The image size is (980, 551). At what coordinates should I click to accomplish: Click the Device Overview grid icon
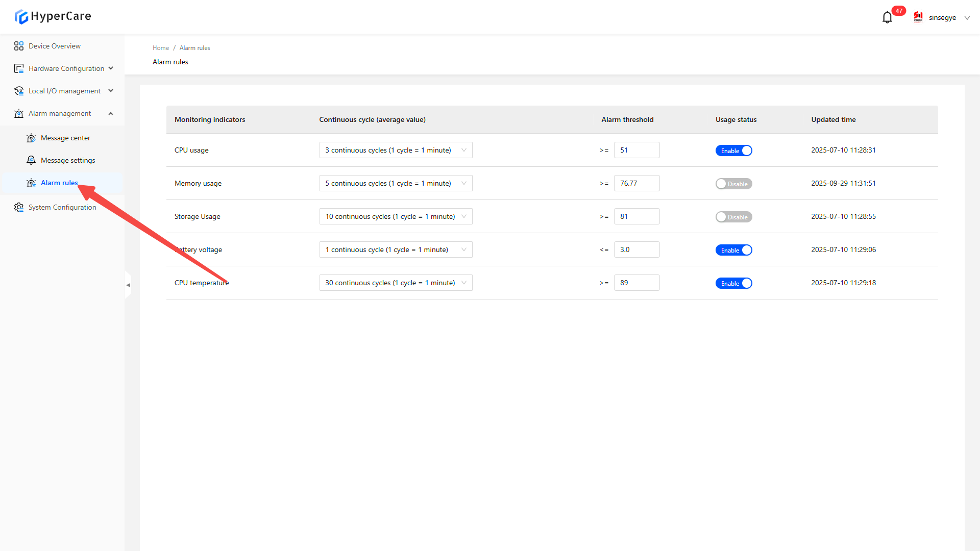tap(19, 46)
